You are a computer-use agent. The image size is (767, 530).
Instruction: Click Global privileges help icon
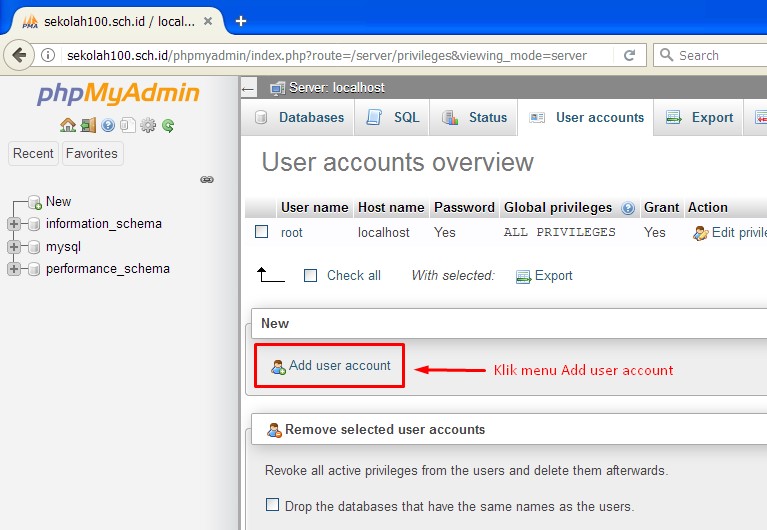pos(628,208)
